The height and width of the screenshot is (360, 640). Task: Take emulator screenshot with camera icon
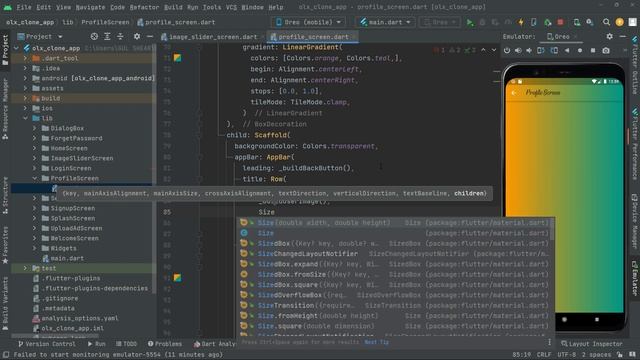(x=606, y=51)
